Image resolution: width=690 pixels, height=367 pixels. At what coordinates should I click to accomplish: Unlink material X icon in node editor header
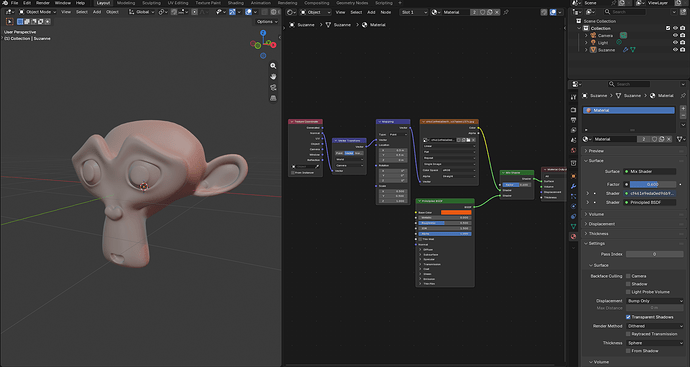[497, 12]
